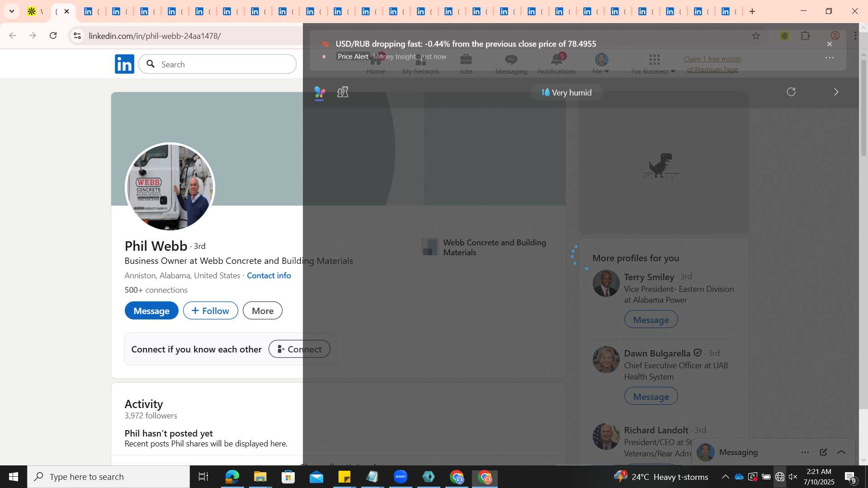Click 500+ connections text
Screen dimensions: 868x488
(x=156, y=290)
